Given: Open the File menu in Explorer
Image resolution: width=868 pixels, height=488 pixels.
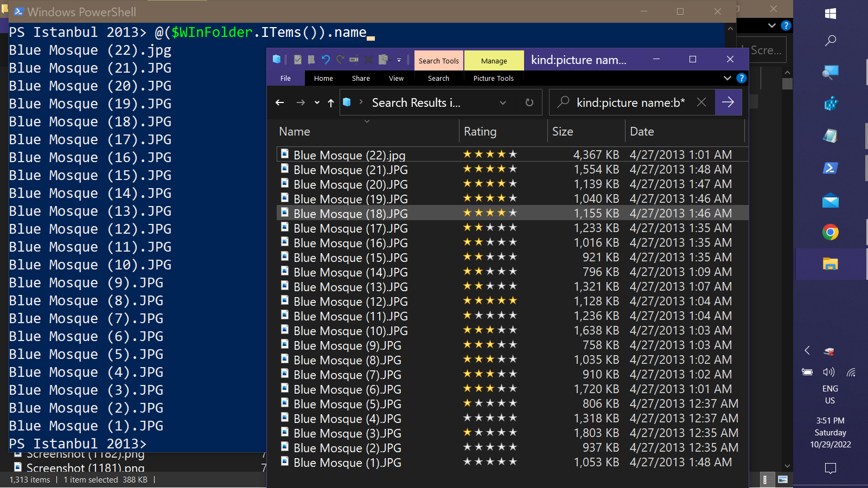Looking at the screenshot, I should point(285,78).
